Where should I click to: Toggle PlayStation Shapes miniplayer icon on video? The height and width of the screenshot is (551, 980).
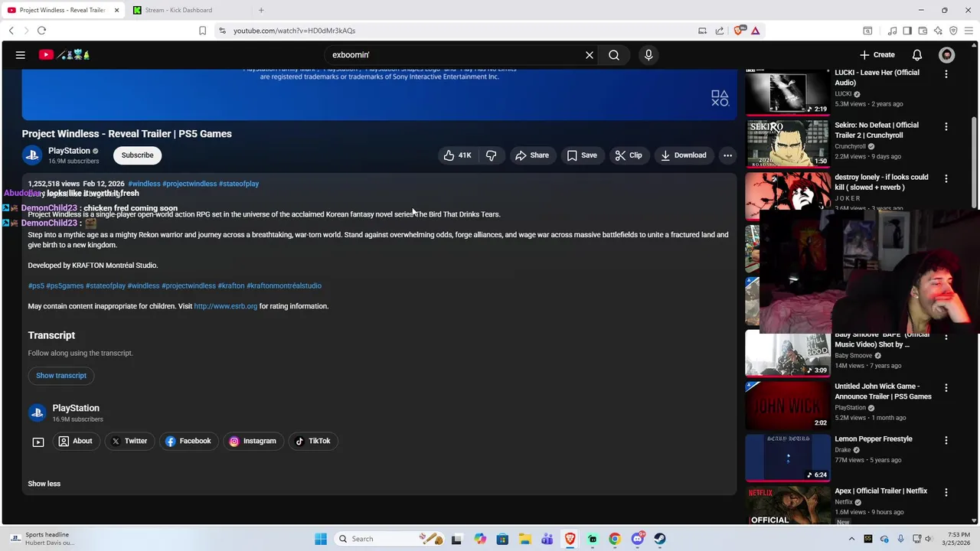click(720, 98)
